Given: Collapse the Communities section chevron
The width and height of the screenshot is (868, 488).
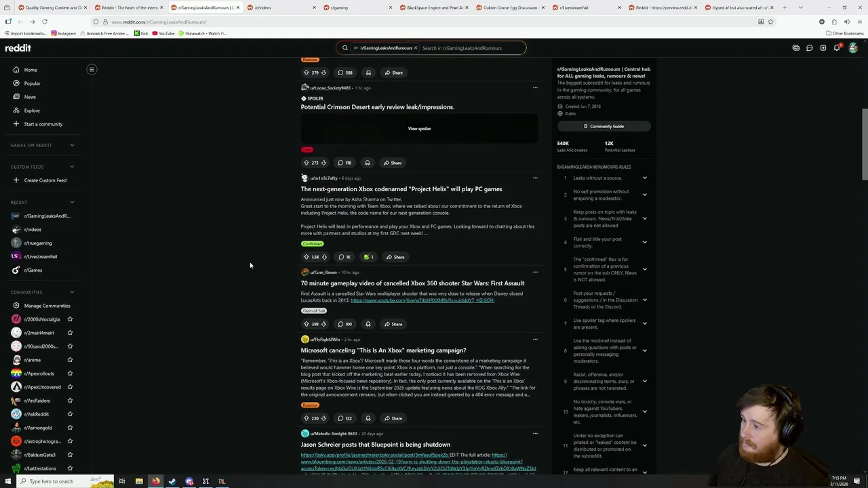Looking at the screenshot, I should pos(72,292).
